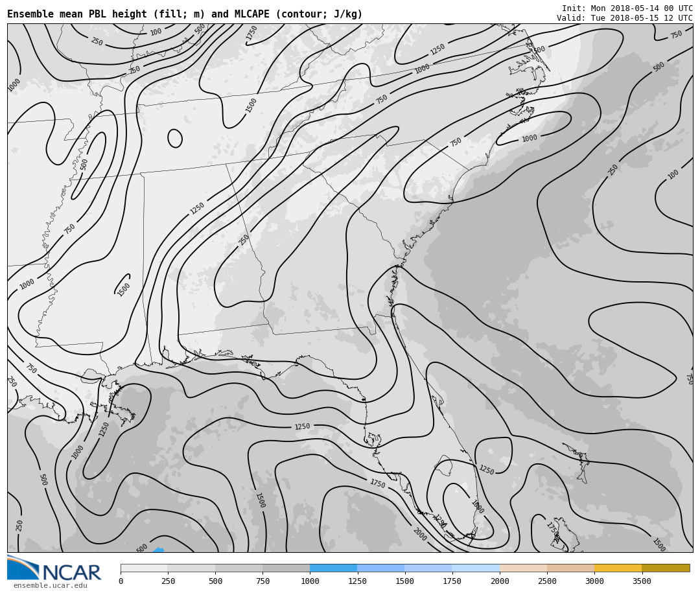The width and height of the screenshot is (700, 593).
Task: Click the colorbar tick label '2000'
Action: [x=500, y=581]
